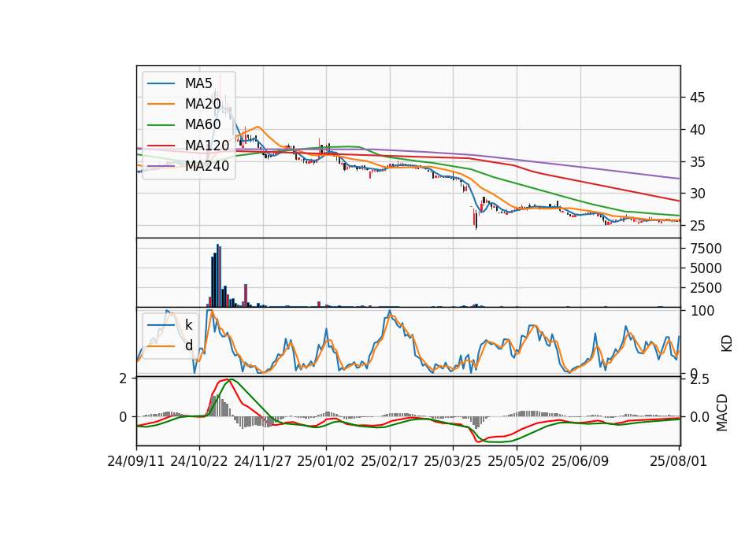Screen dimensions: 756x543
Task: Click the 25/02/17 date axis label
Action: tap(389, 461)
